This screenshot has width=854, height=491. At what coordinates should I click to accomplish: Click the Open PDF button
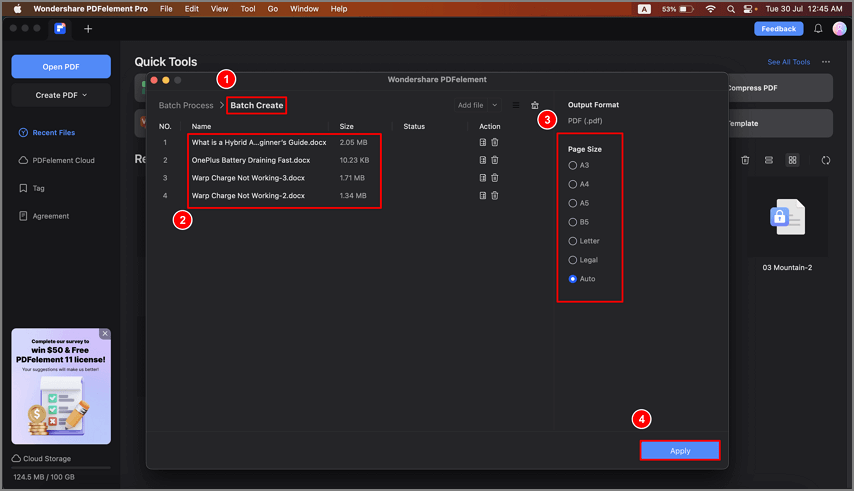[x=61, y=66]
